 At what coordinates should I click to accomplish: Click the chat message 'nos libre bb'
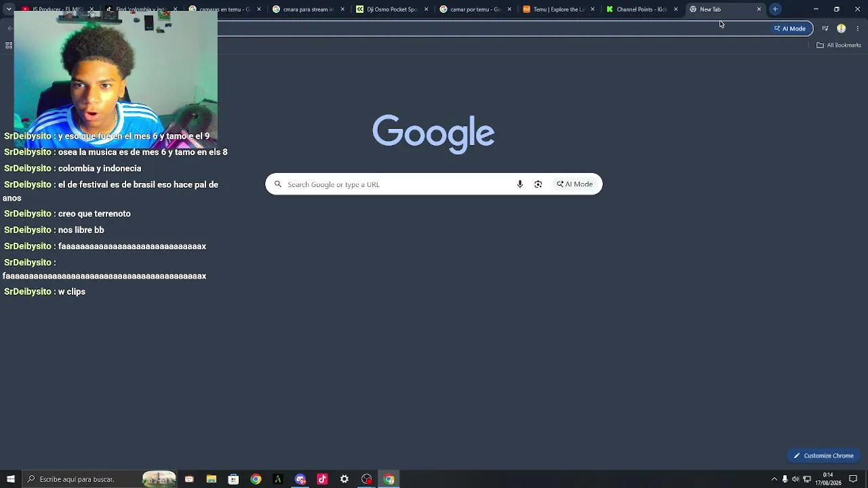point(81,230)
